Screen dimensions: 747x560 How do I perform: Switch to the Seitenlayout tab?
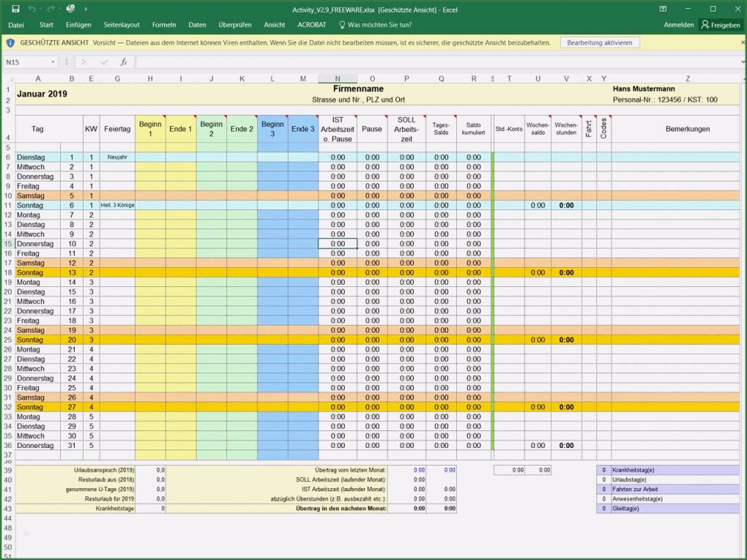(x=122, y=25)
